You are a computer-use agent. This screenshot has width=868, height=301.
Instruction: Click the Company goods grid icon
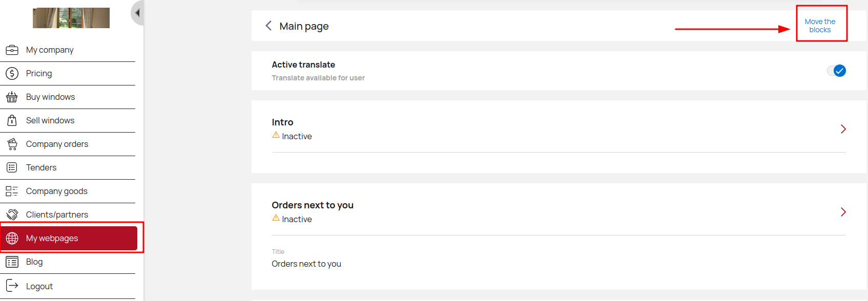tap(12, 191)
